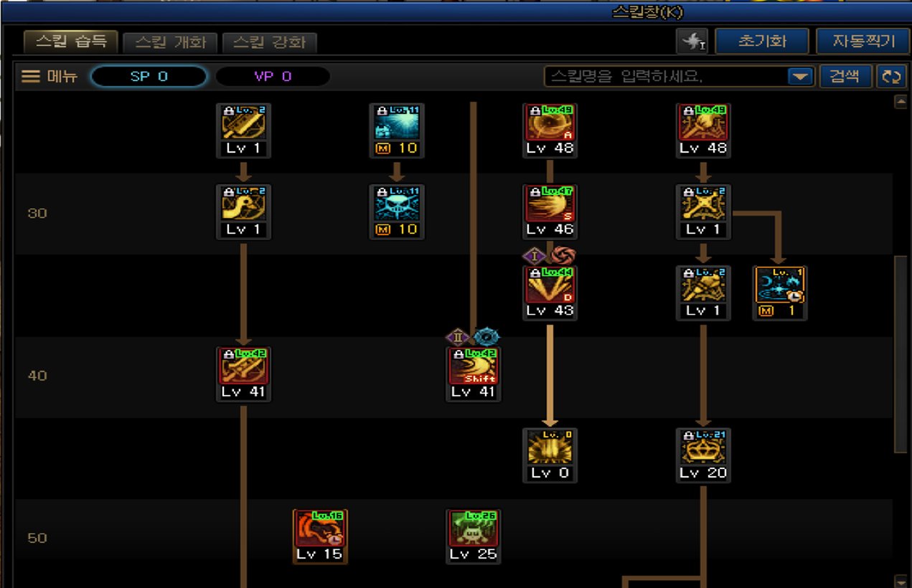Focus the skill name search field

pyautogui.click(x=667, y=77)
